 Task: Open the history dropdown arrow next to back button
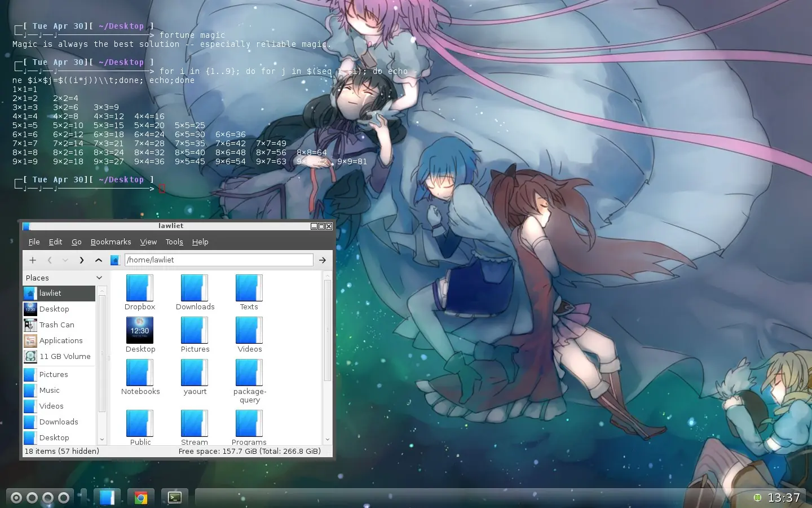click(x=65, y=260)
